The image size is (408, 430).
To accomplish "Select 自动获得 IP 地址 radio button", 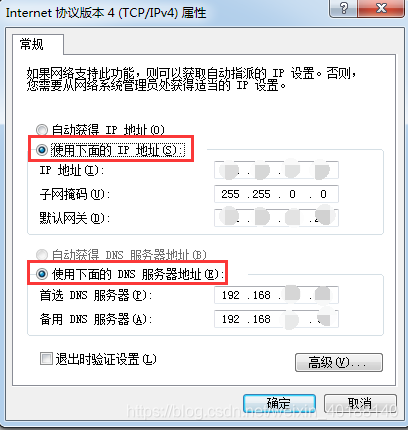I will click(x=42, y=130).
